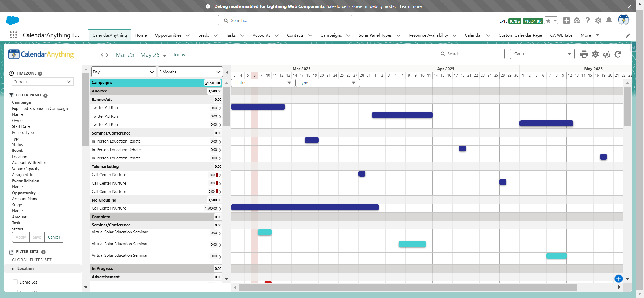This screenshot has height=298, width=644.
Task: Open the user profile avatar
Action: tap(624, 20)
